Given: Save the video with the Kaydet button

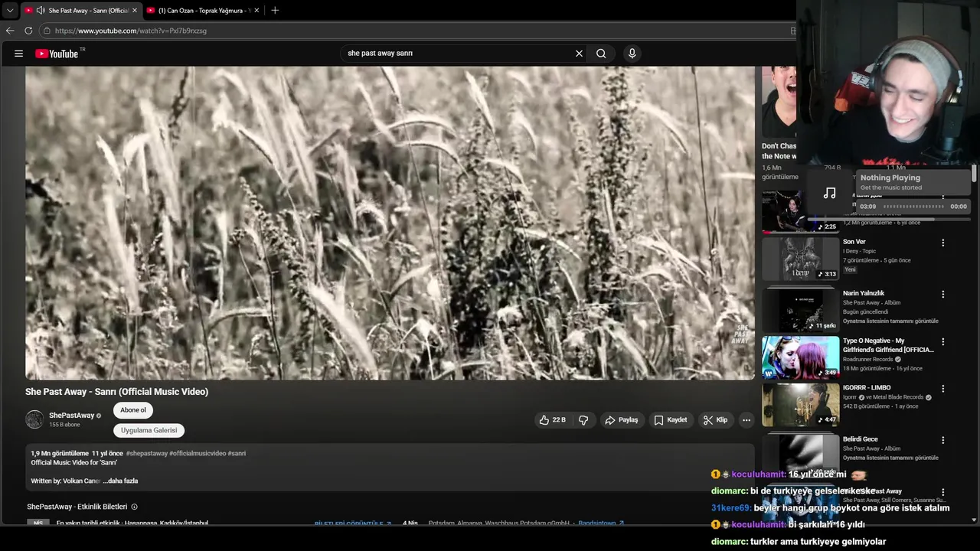Looking at the screenshot, I should (x=671, y=419).
